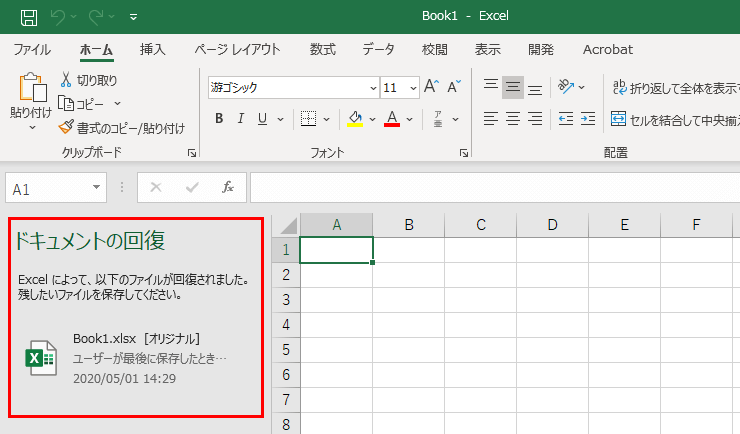740x434 pixels.
Task: Click the formula bar enter checkmark icon
Action: [x=192, y=188]
